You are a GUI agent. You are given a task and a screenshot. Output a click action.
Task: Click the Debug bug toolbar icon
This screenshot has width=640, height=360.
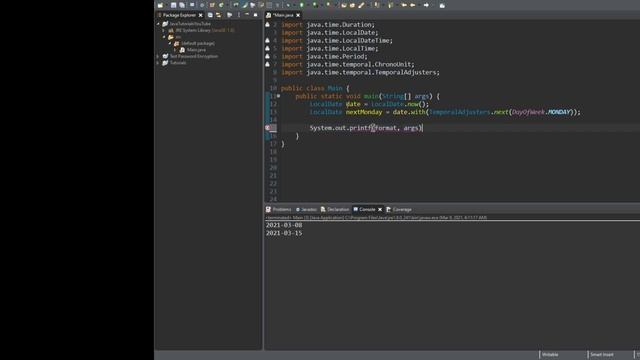tap(289, 5)
